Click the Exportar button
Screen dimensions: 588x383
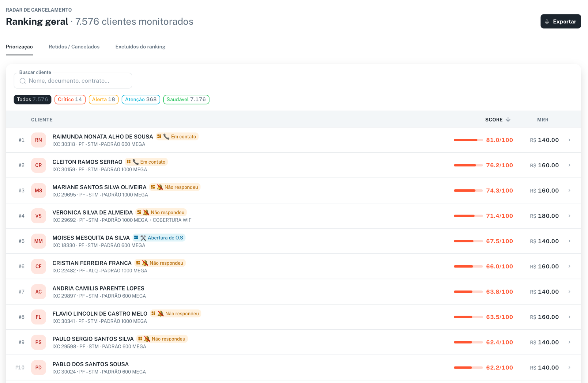coord(560,21)
